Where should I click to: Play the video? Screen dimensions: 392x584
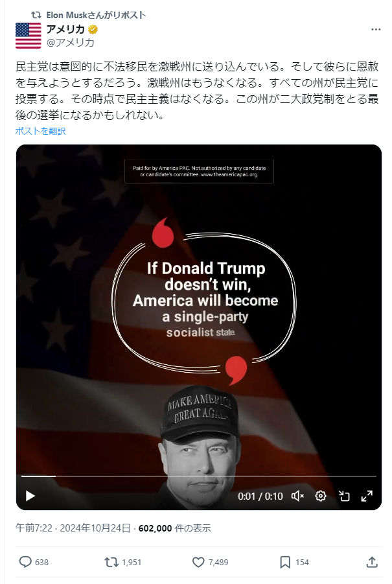click(30, 496)
